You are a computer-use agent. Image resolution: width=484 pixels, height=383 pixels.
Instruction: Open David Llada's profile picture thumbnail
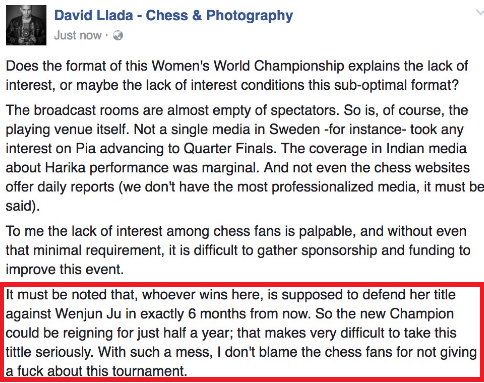pos(26,25)
